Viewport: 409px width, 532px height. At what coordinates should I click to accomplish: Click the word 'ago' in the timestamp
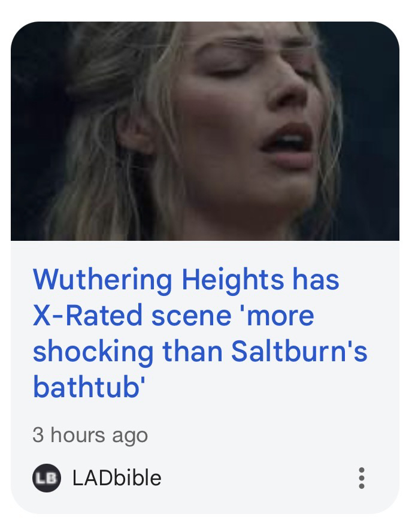coord(130,437)
